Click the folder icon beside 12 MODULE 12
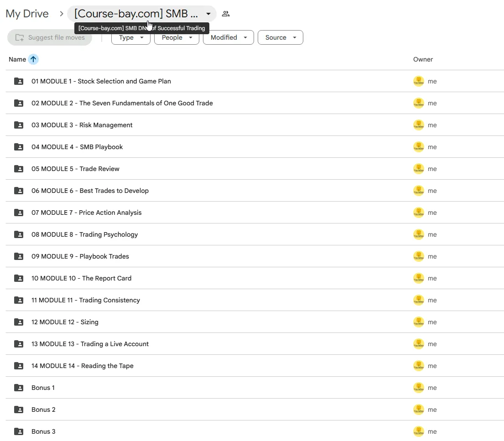This screenshot has width=504, height=441. tap(19, 322)
